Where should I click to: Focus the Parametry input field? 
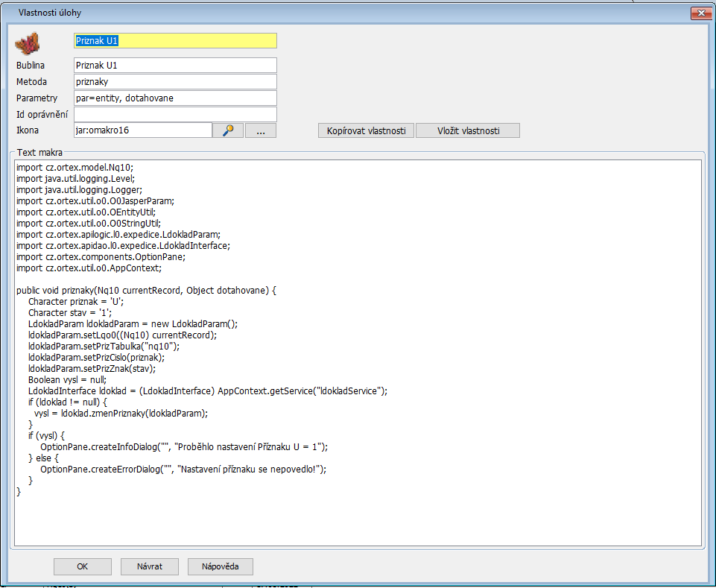[175, 98]
